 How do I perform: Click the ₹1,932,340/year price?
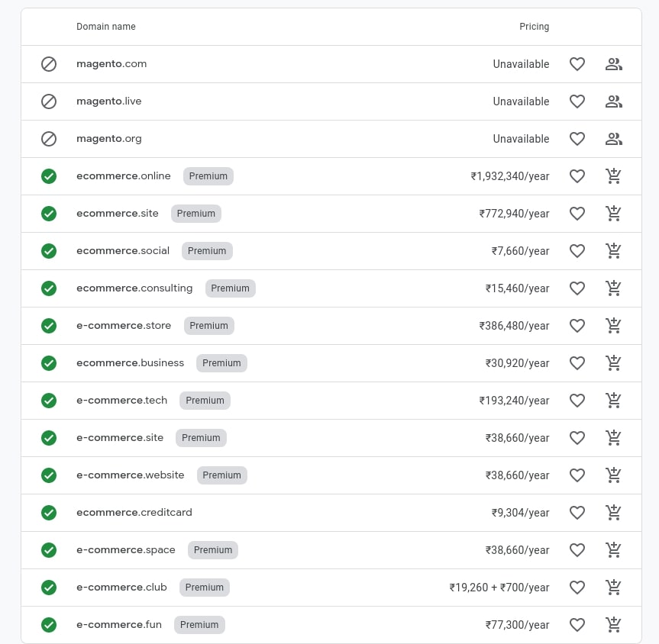(x=510, y=176)
